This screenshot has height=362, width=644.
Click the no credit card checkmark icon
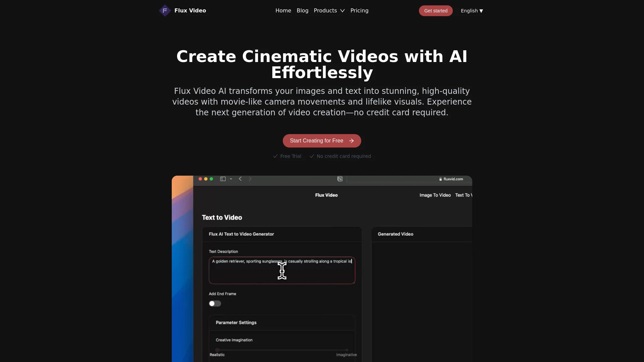click(311, 156)
